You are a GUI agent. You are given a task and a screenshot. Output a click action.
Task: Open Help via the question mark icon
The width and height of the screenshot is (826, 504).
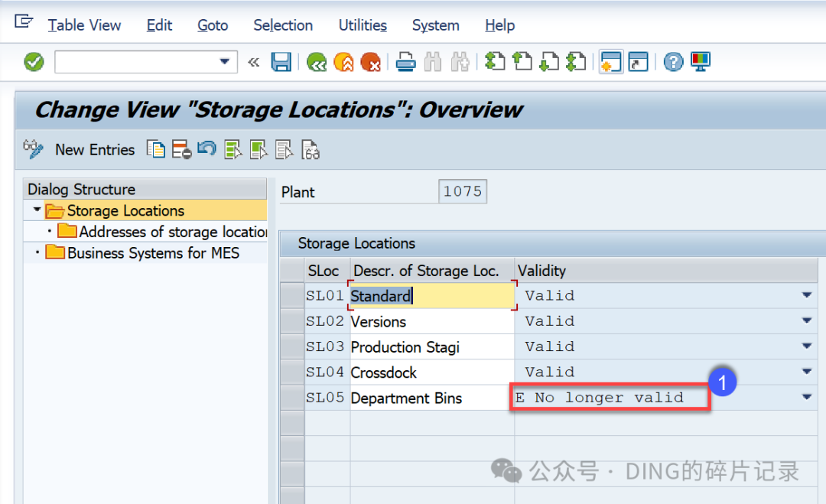[673, 62]
